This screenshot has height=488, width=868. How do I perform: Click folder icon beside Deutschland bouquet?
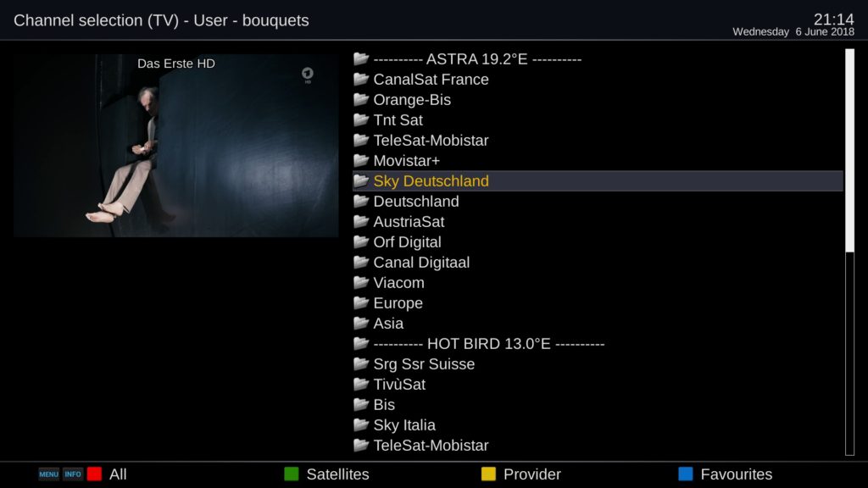pyautogui.click(x=361, y=201)
